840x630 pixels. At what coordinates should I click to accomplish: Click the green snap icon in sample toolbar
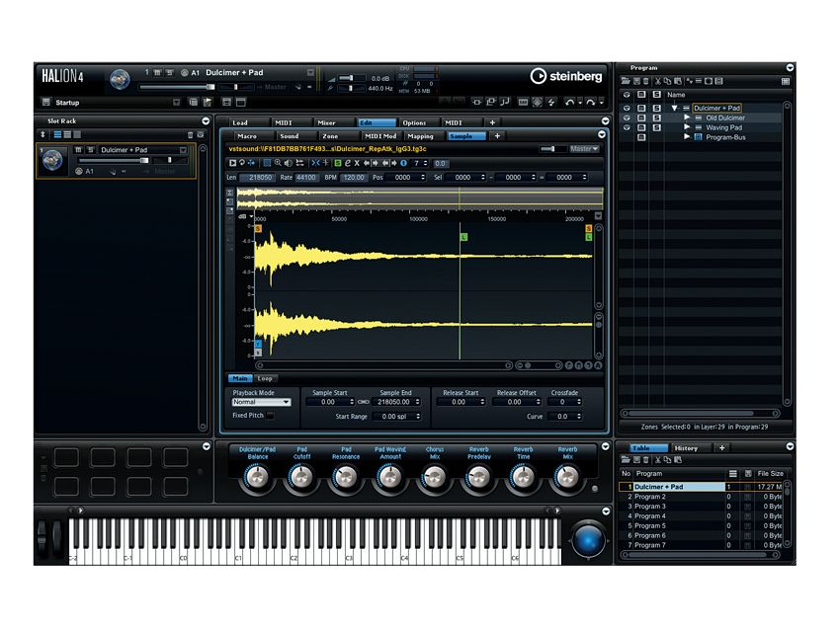click(338, 163)
